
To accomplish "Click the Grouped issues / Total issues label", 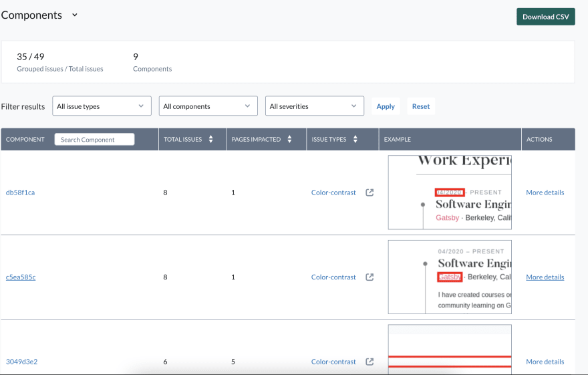I will coord(60,69).
